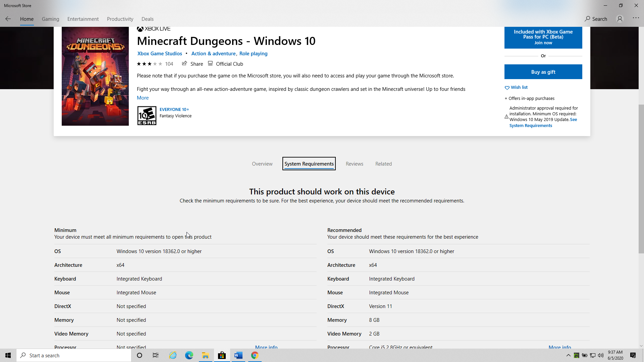
Task: Click the Share icon
Action: click(x=184, y=64)
